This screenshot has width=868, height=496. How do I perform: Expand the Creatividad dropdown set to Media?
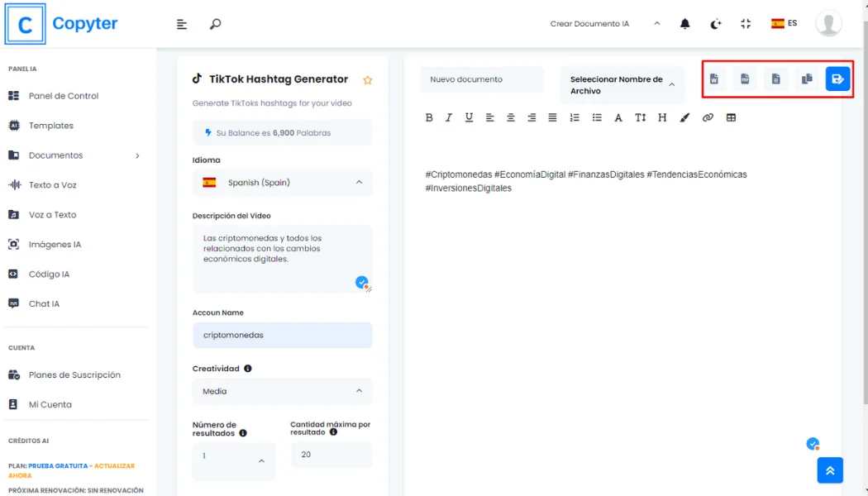click(282, 391)
